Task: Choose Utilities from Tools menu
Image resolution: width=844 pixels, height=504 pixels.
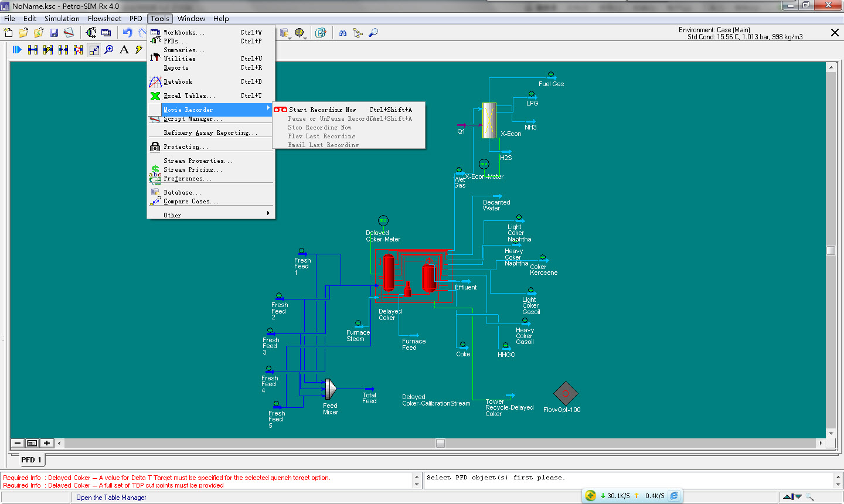Action: click(x=211, y=59)
